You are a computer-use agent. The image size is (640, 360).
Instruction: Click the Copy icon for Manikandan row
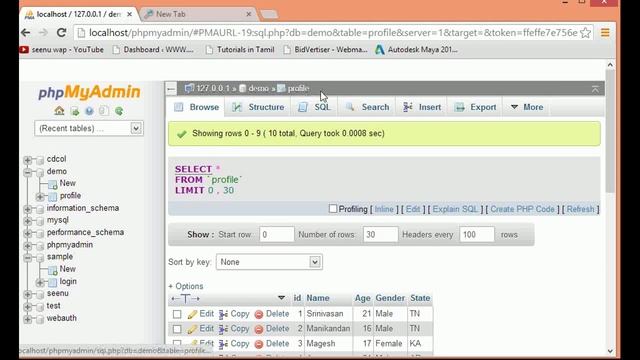223,329
